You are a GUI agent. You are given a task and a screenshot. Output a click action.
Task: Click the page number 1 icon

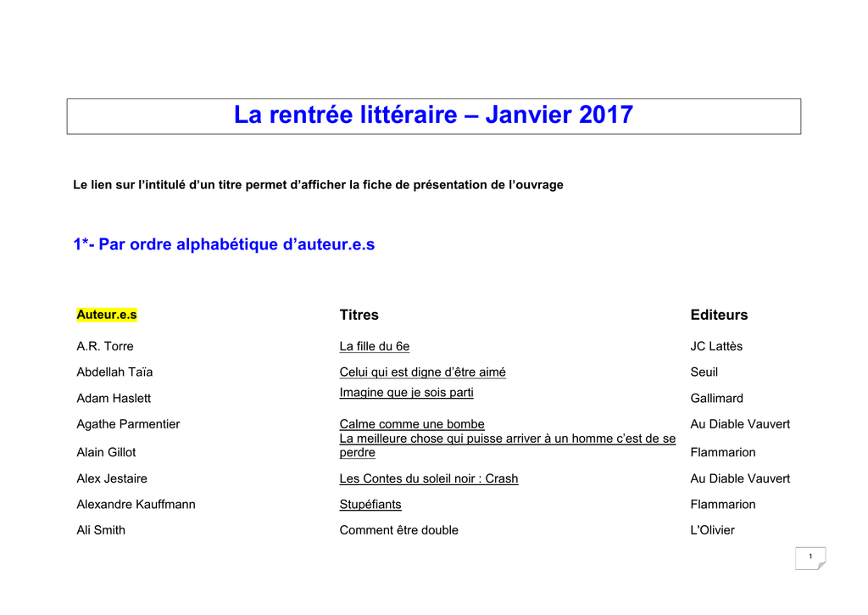coord(810,557)
